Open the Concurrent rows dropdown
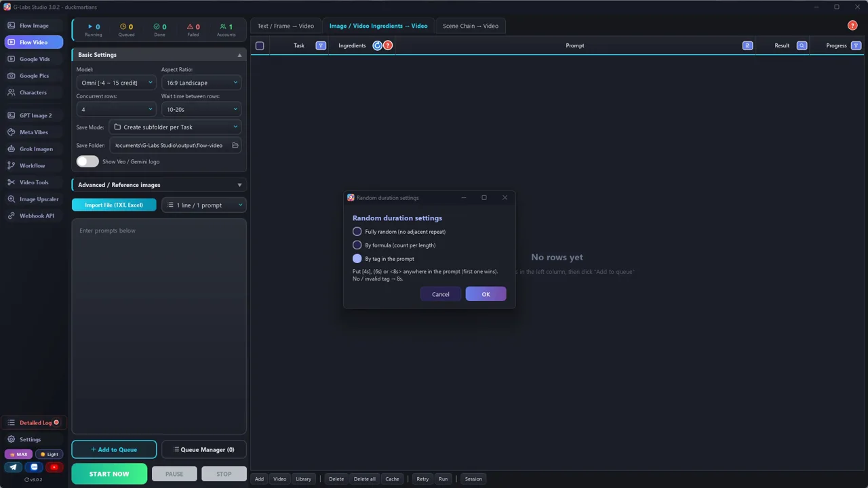 (116, 109)
